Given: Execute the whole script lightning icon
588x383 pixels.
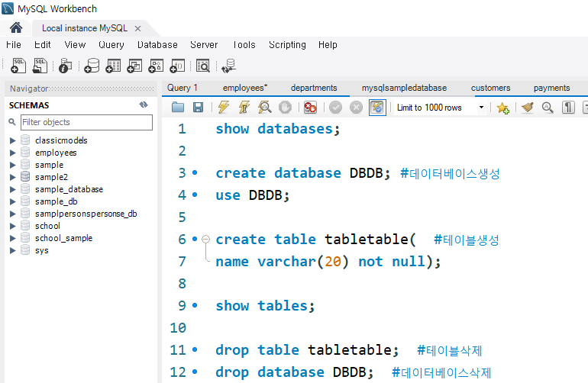Looking at the screenshot, I should [224, 108].
